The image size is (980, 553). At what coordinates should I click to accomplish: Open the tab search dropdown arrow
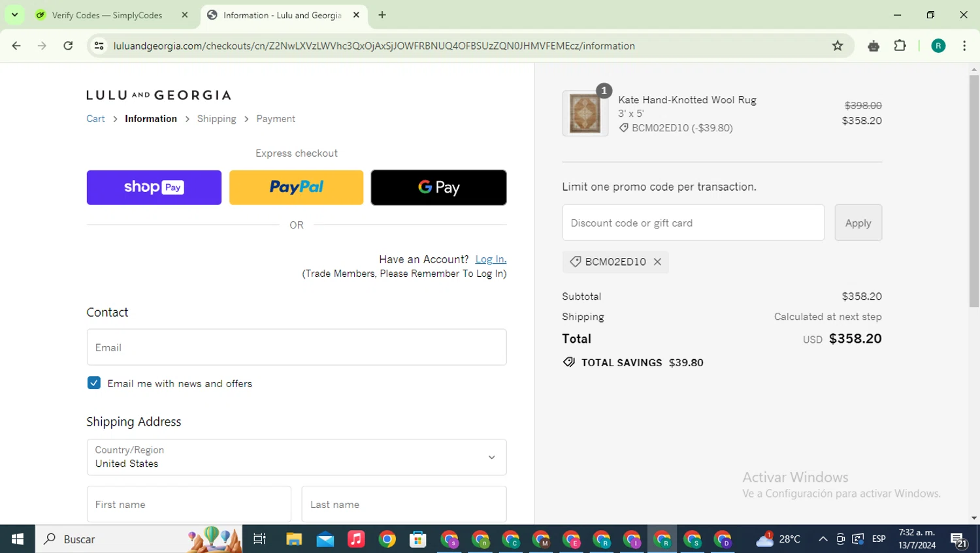point(14,14)
